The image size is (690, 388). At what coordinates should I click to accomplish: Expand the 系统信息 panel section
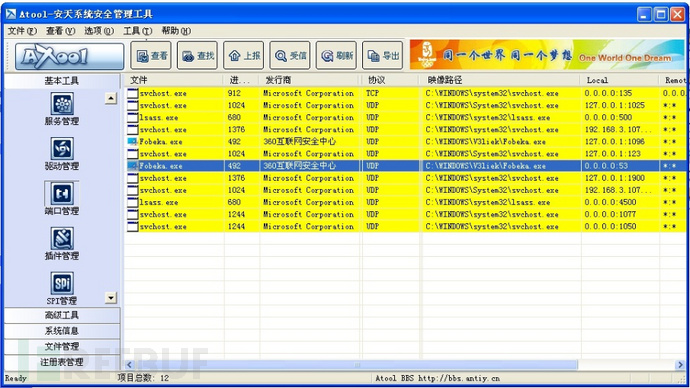tap(62, 331)
